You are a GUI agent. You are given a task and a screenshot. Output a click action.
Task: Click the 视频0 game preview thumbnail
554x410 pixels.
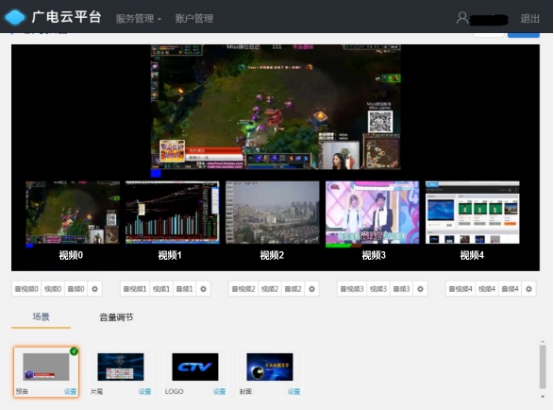click(x=73, y=212)
